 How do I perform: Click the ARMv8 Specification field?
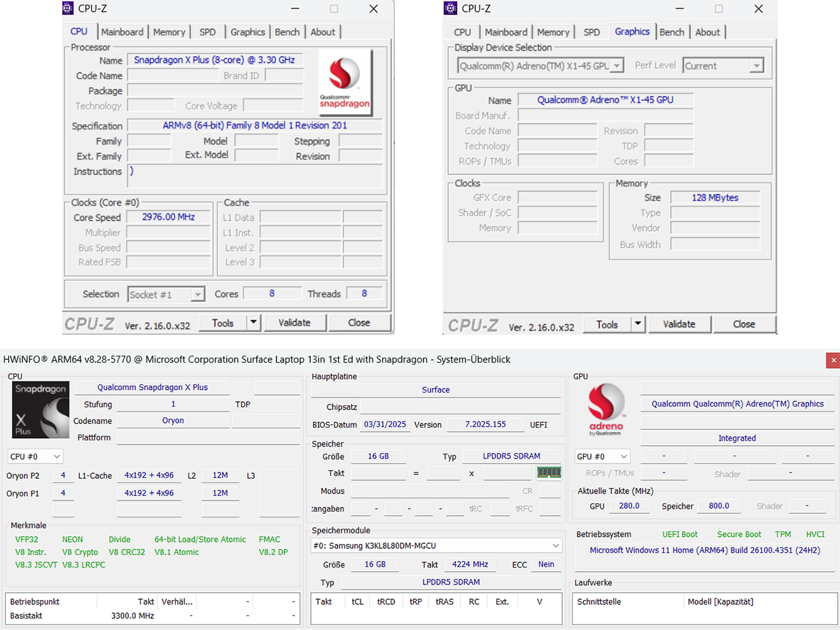tap(255, 126)
